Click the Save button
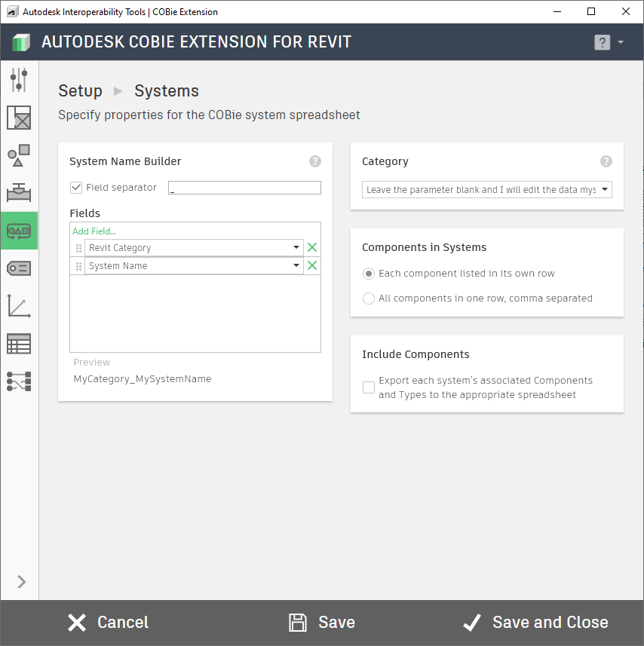644x646 pixels. click(322, 623)
